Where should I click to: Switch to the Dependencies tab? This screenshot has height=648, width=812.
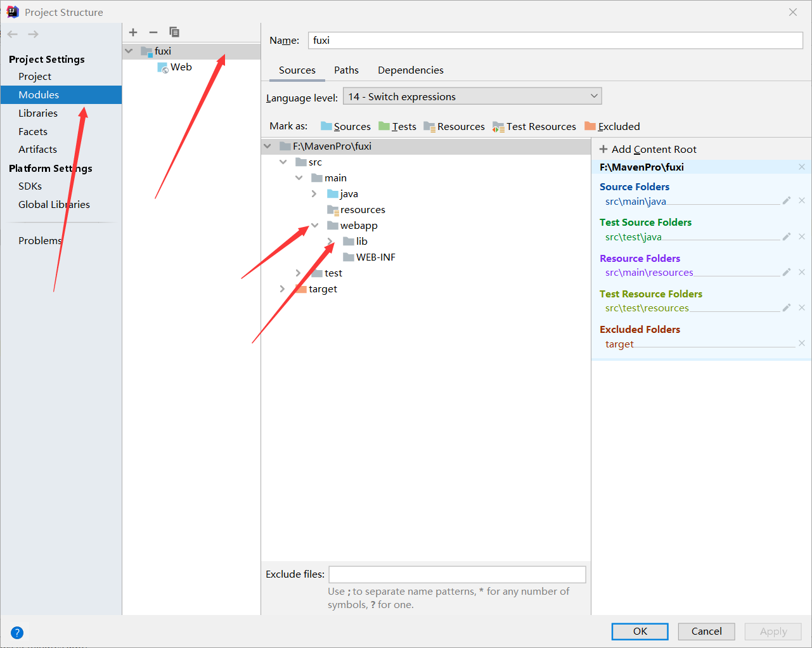tap(410, 70)
